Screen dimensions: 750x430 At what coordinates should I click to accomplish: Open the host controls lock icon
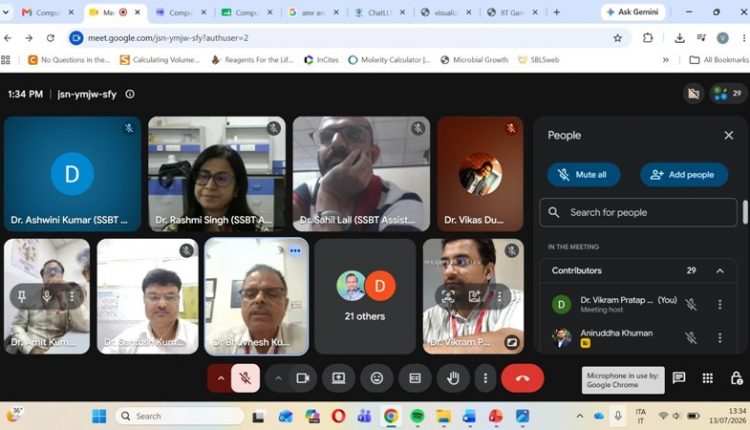[x=736, y=378]
